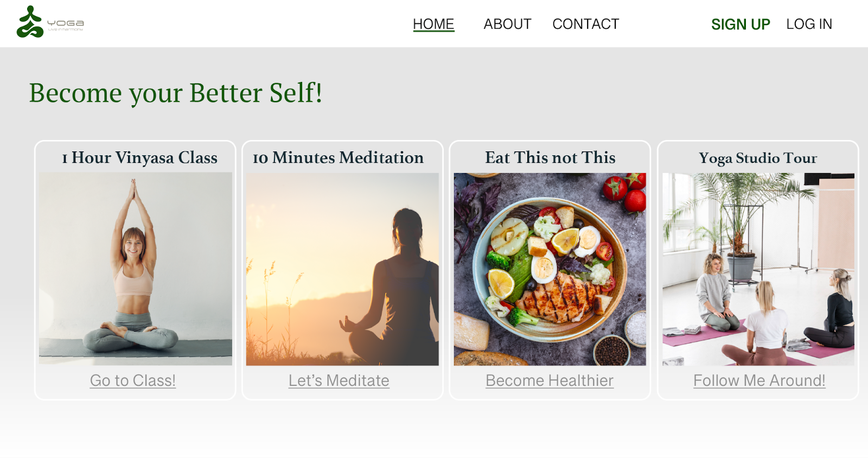Click the green yoga logo icon
Screen dimensions: 868x458
coord(30,22)
